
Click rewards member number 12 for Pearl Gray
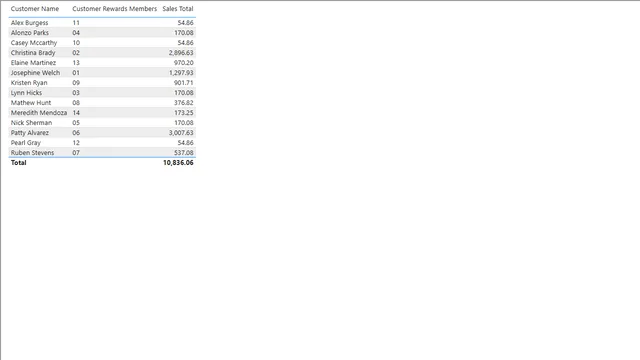76,143
